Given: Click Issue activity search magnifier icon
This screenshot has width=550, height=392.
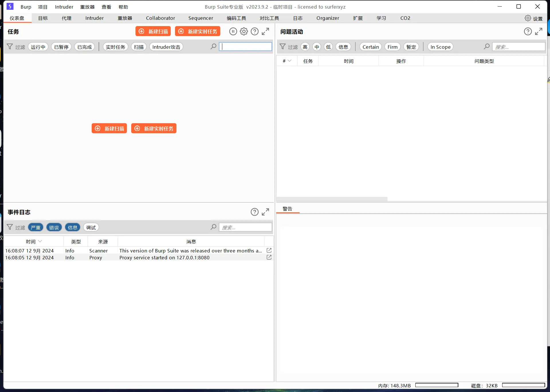Looking at the screenshot, I should 487,46.
